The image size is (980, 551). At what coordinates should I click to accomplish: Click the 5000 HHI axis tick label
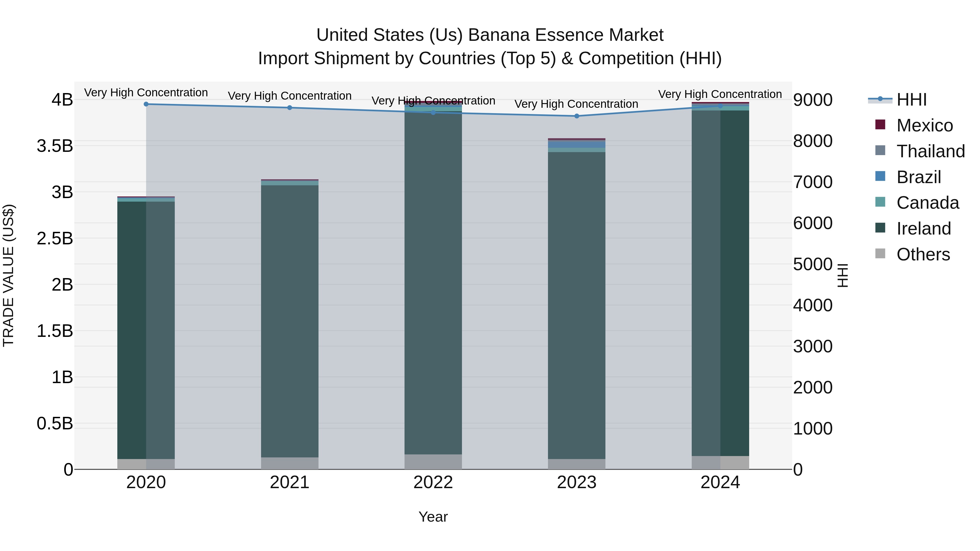tap(813, 264)
